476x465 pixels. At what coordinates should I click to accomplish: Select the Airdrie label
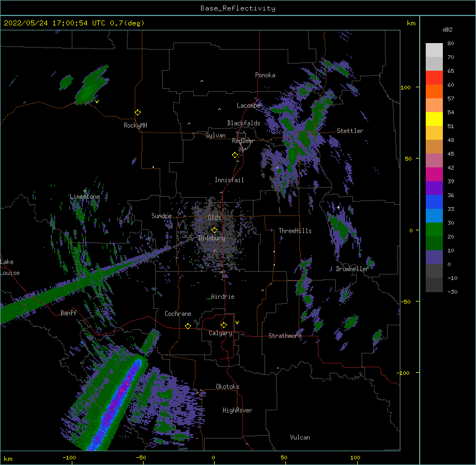point(223,297)
